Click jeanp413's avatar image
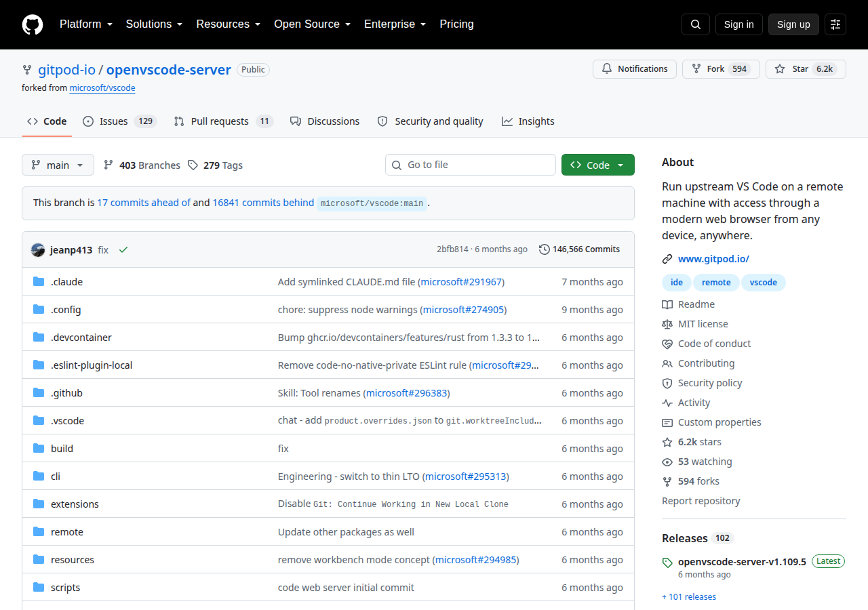The width and height of the screenshot is (868, 610). pos(38,249)
